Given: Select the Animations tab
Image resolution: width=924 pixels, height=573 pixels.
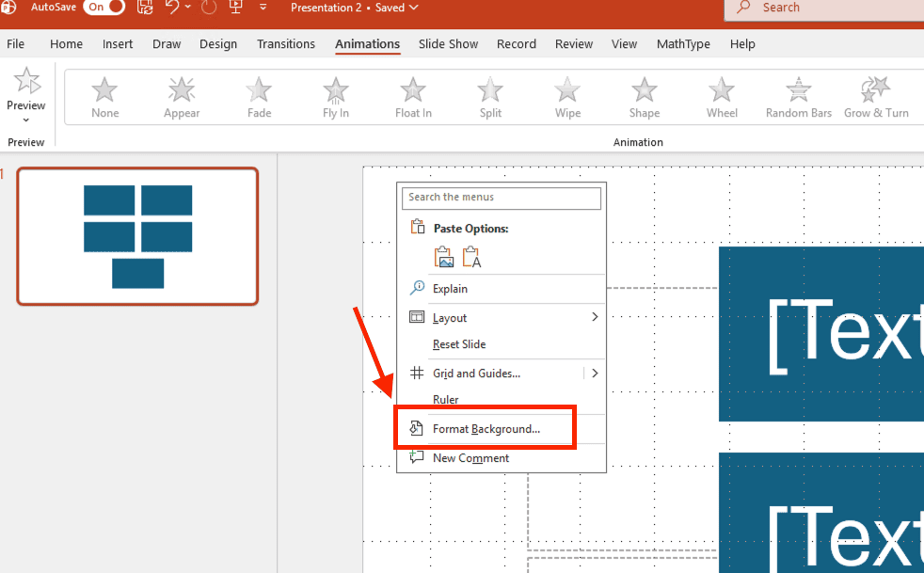Looking at the screenshot, I should tap(367, 44).
